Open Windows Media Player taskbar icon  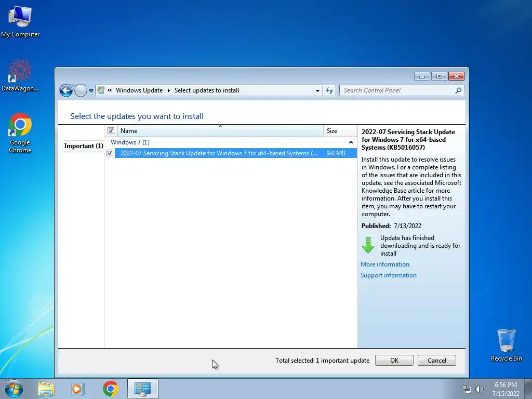coord(77,389)
